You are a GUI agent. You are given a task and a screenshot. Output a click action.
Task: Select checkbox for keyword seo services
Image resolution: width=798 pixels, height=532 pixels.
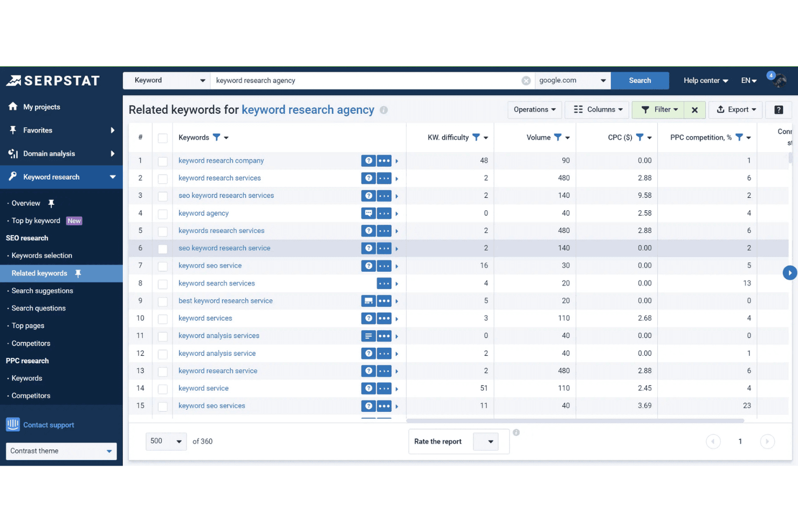(x=162, y=406)
